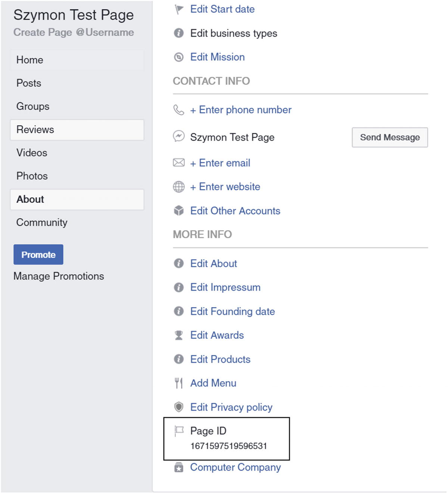Image resolution: width=448 pixels, height=494 pixels.
Task: Click the fork and knife menu icon
Action: click(x=179, y=383)
